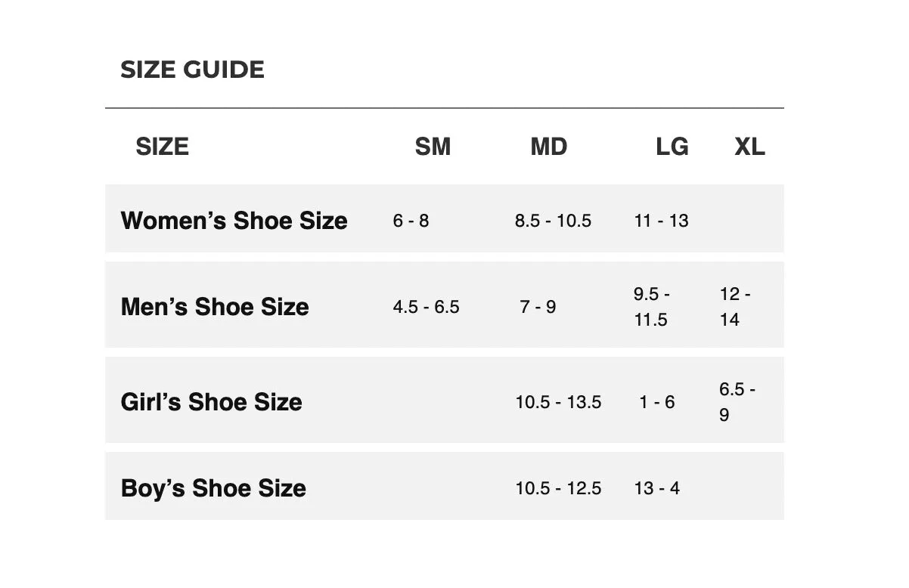Click the XL column header
Screen dimensions: 909x588
pos(749,146)
